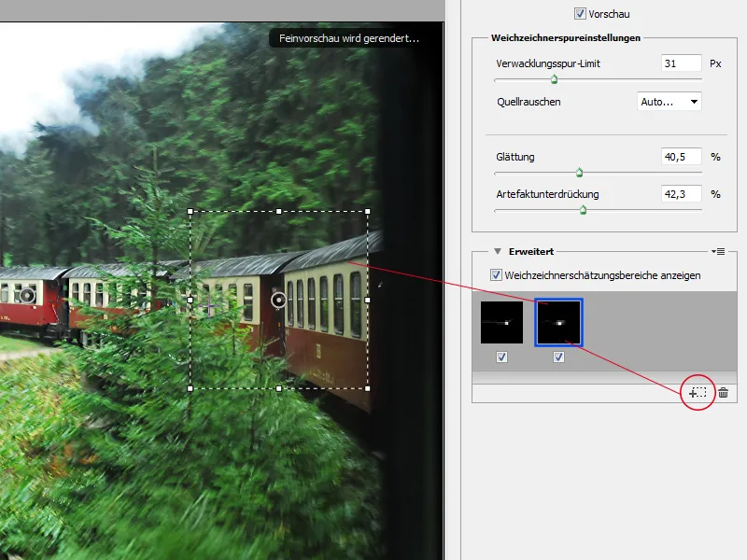Click the Artefaktunterdrückung label
747x560 pixels.
point(547,194)
